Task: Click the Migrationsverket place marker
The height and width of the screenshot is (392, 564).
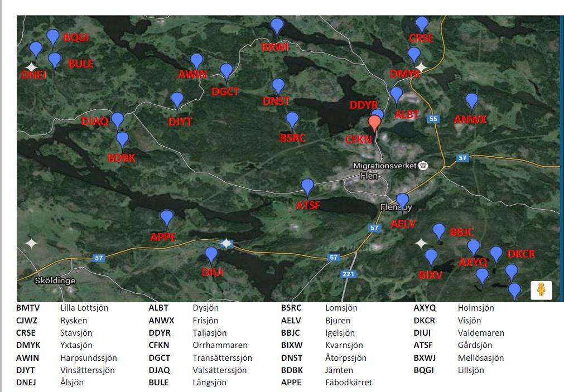Action: tap(423, 166)
